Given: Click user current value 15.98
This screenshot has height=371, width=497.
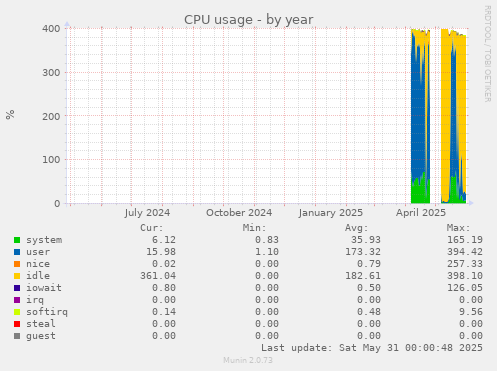Looking at the screenshot, I should 161,252.
